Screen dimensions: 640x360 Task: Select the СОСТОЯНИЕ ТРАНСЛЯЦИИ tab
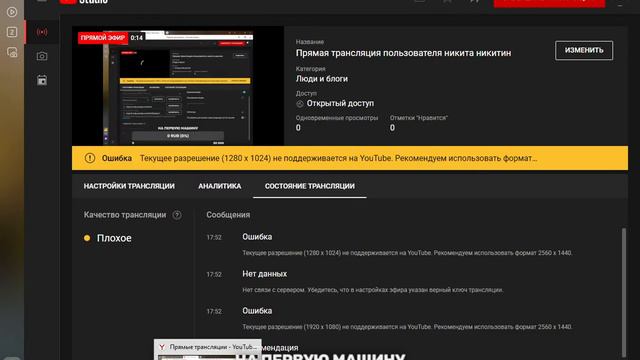pos(310,186)
